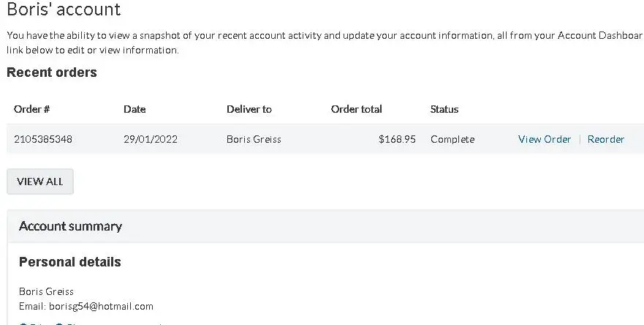Viewport: 644px width, 325px height.
Task: Click the Complete status text
Action: click(x=452, y=139)
